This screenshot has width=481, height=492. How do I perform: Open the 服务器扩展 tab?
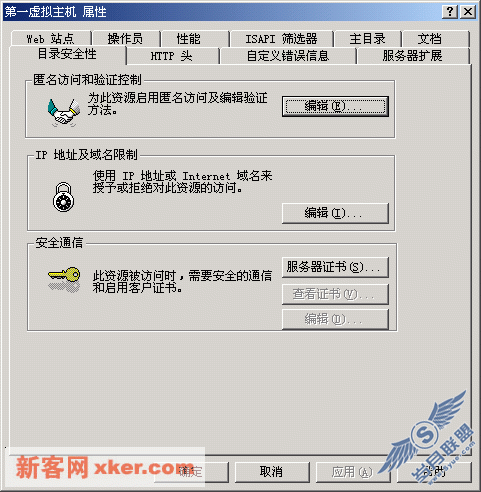click(x=413, y=56)
